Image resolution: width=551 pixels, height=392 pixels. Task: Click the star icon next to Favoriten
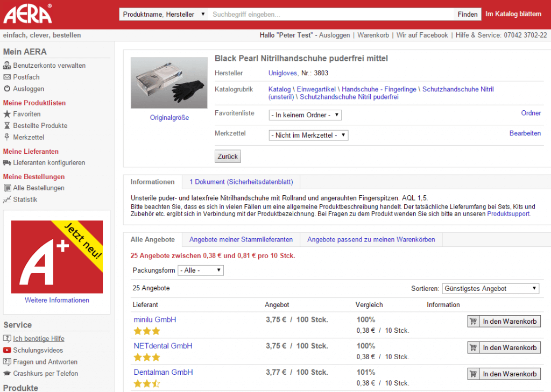tap(7, 114)
